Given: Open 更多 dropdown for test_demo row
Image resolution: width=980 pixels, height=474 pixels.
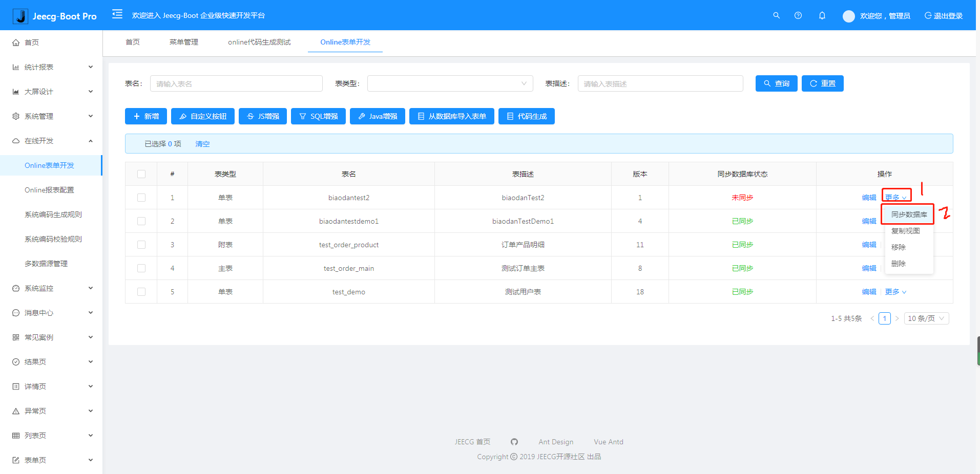Looking at the screenshot, I should tap(895, 292).
